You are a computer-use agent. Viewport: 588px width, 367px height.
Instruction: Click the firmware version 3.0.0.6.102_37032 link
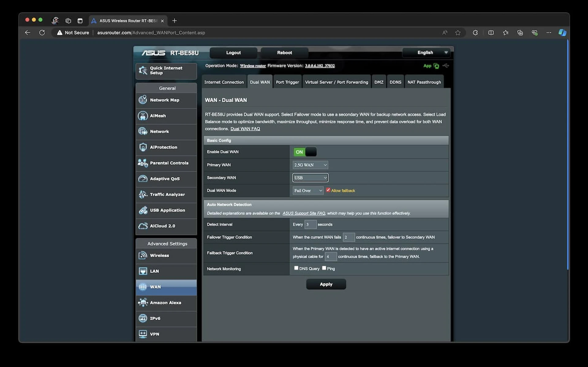click(x=320, y=66)
